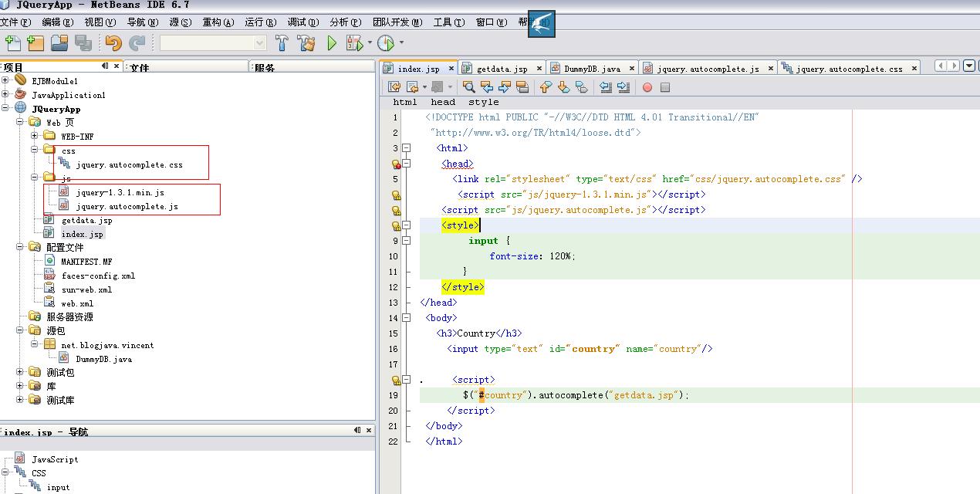The image size is (980, 494).
Task: Go back using the editor toolbar back icon
Action: (x=412, y=87)
